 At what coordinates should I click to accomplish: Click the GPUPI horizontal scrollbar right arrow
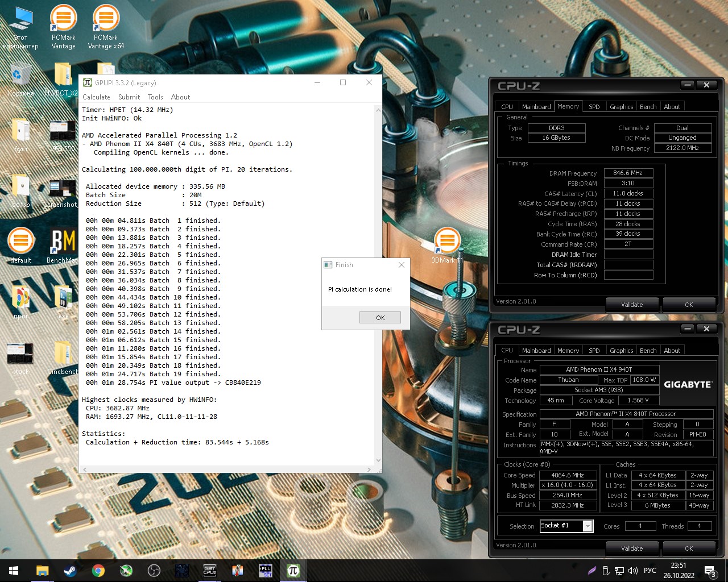pos(369,469)
